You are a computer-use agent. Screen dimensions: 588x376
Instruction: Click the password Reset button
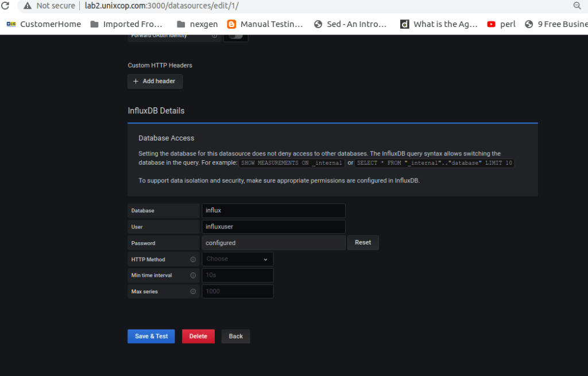363,243
